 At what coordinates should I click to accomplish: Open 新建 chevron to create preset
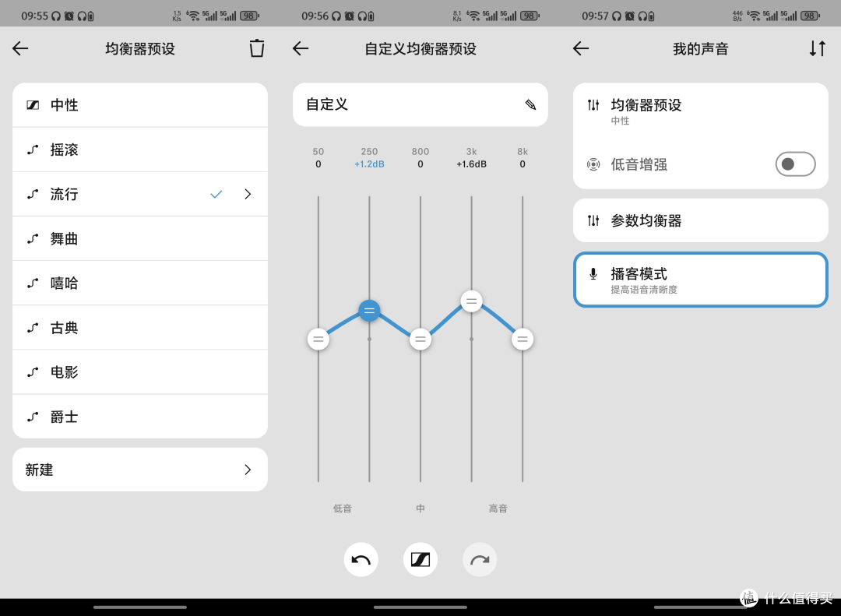tap(248, 470)
